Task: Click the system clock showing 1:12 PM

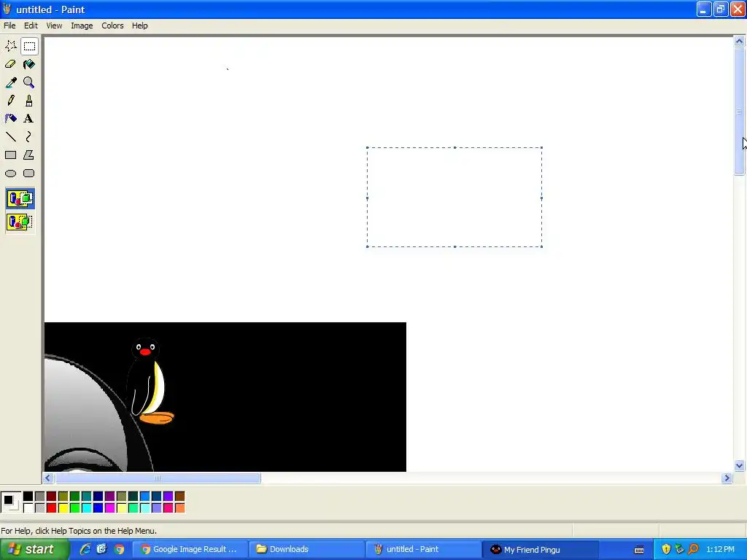Action: coord(720,550)
